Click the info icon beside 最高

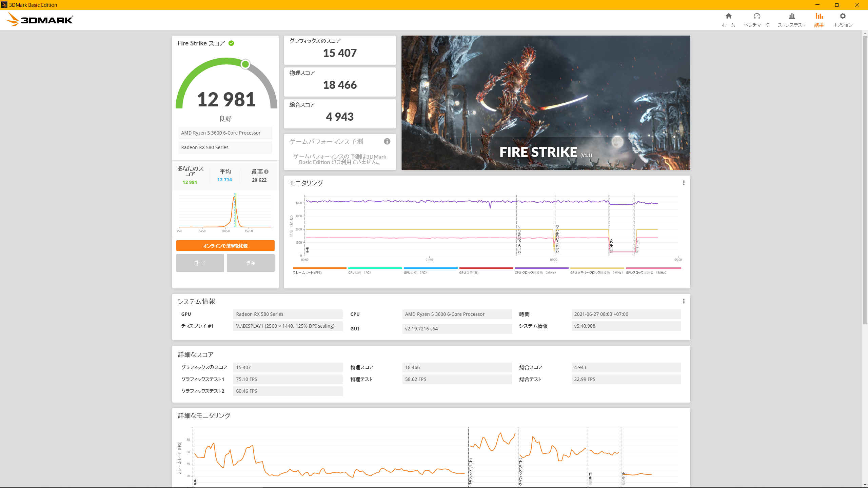tap(266, 172)
